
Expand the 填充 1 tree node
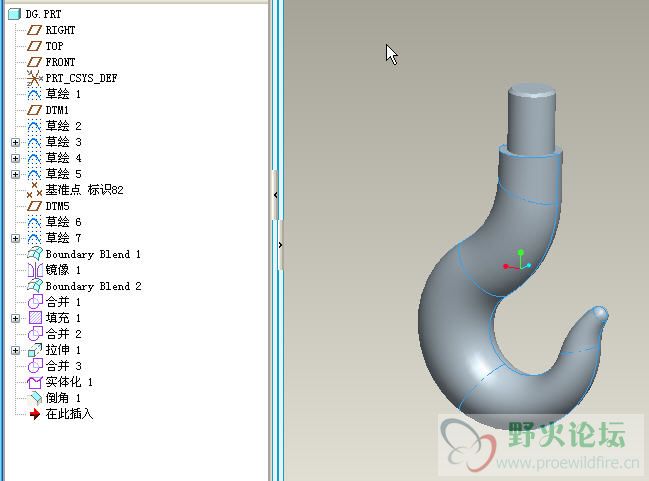coord(15,318)
